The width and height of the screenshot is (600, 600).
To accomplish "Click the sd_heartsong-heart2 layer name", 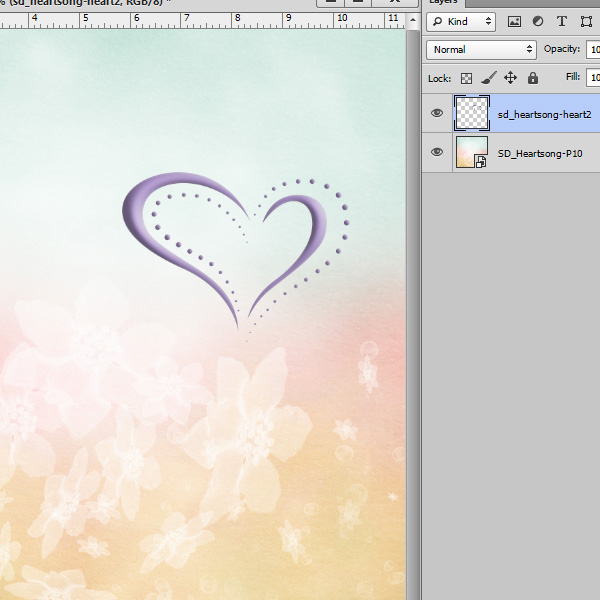I will click(x=544, y=114).
